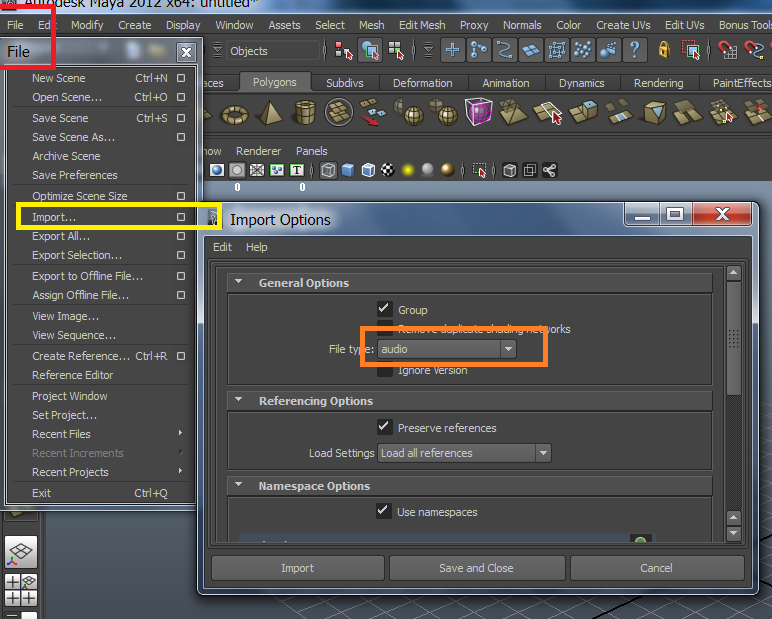Select the polygon torus shelf icon
The image size is (772, 619).
click(x=235, y=115)
